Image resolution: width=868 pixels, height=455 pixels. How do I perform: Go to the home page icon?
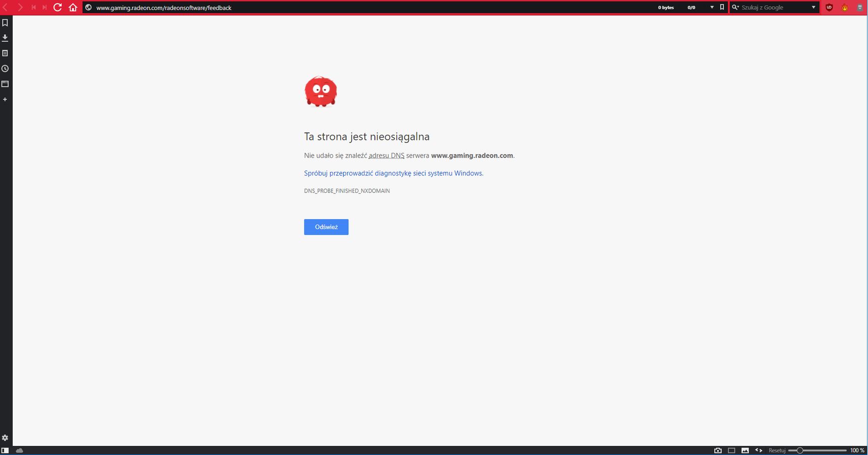point(73,8)
